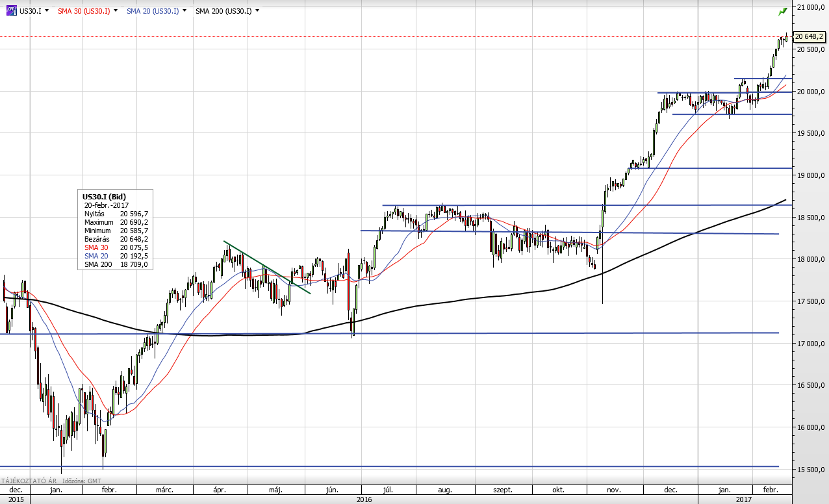The height and width of the screenshot is (504, 829).
Task: Click the 17 500,0 price axis label
Action: [810, 301]
